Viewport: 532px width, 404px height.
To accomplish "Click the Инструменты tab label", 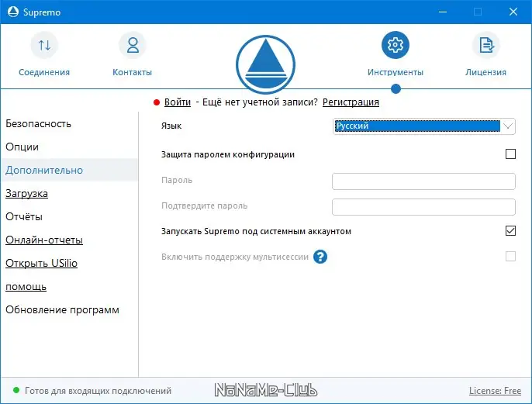I will [396, 72].
